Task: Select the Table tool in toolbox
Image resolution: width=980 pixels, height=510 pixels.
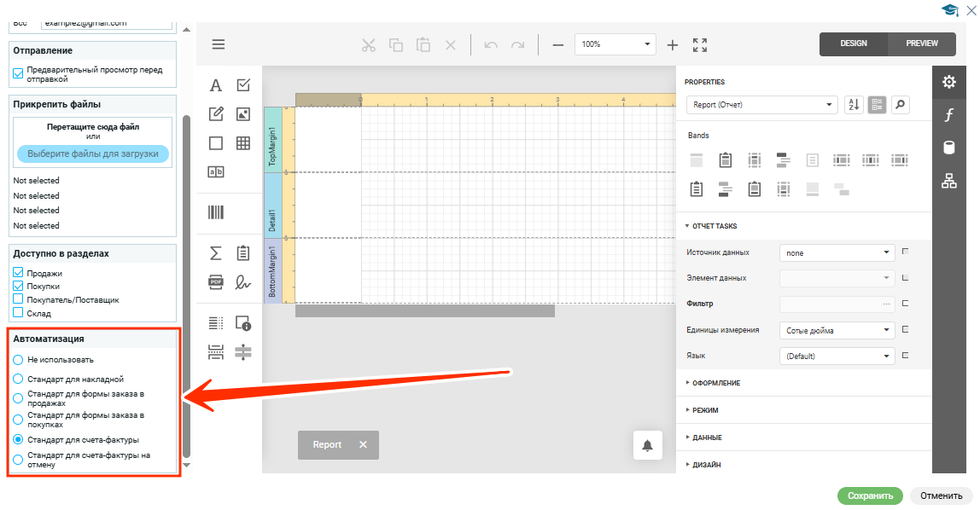Action: click(243, 143)
